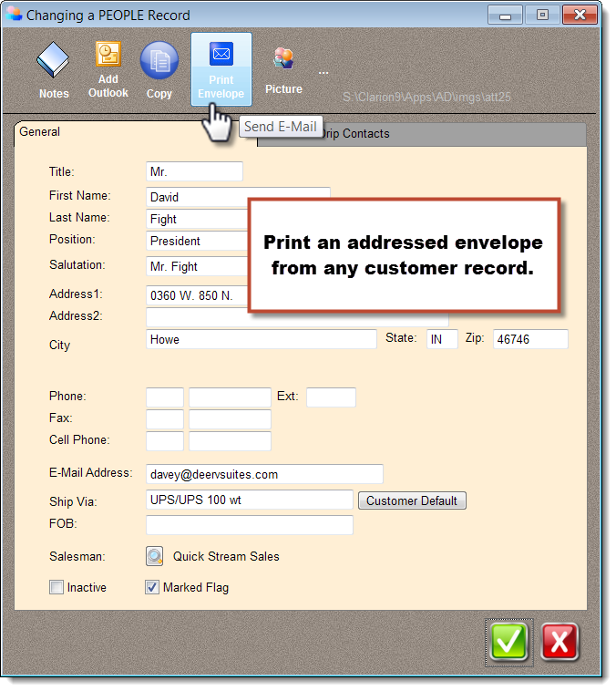Click the Add Outlook toolbar icon
Screen dimensions: 616x691
108,69
